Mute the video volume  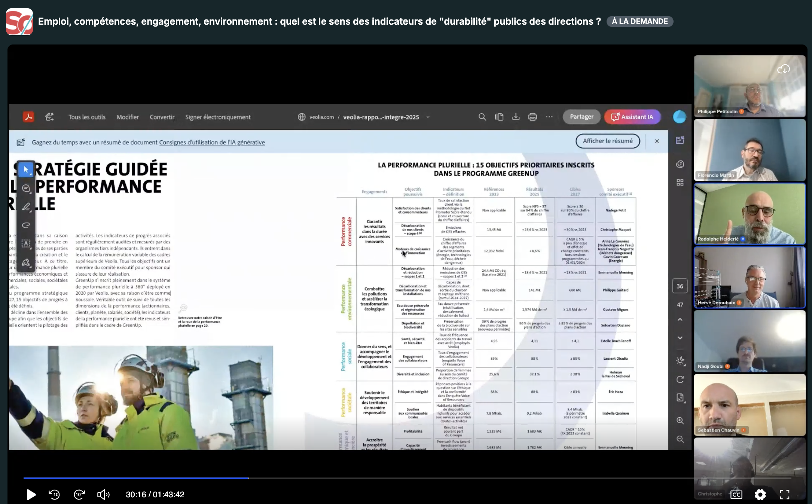pyautogui.click(x=103, y=495)
